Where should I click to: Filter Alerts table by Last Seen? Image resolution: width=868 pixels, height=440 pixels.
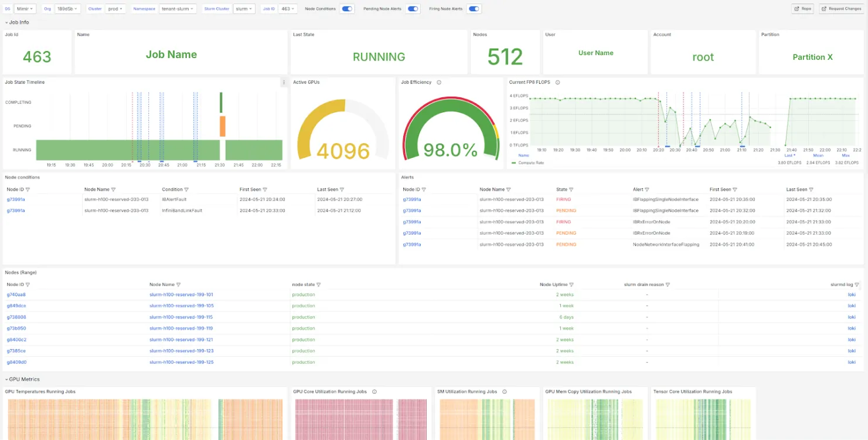811,189
